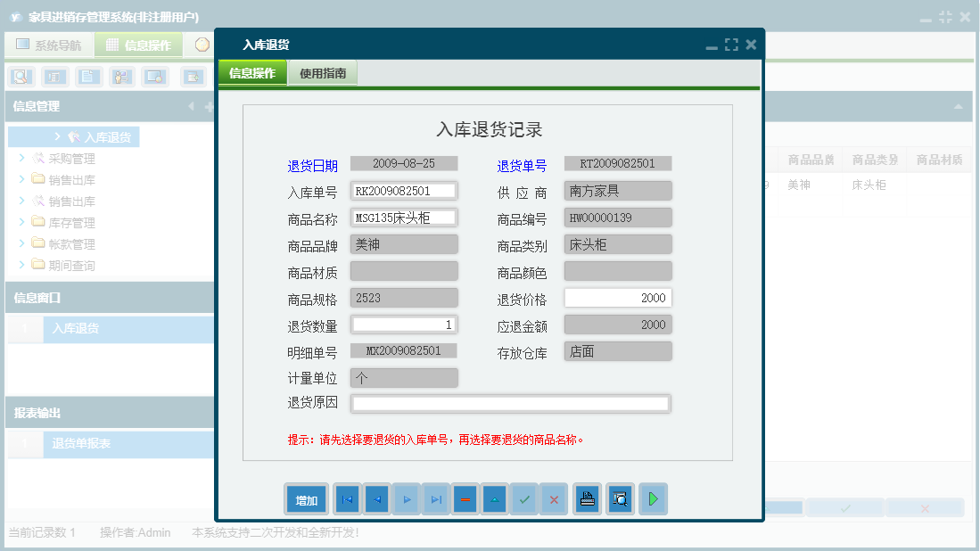Click the help question-mark icon
This screenshot has width=980, height=551.
(202, 44)
